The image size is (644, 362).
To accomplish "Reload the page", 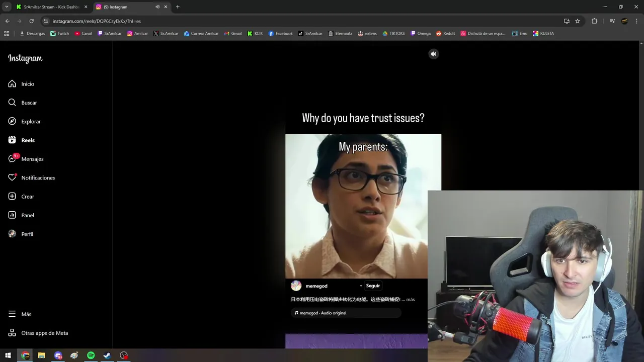I will tap(31, 21).
